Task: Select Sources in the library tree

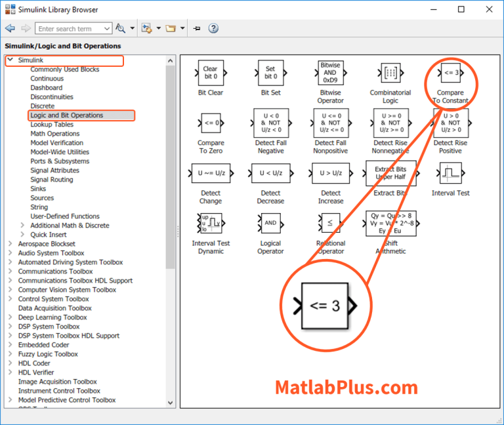Action: [x=42, y=198]
